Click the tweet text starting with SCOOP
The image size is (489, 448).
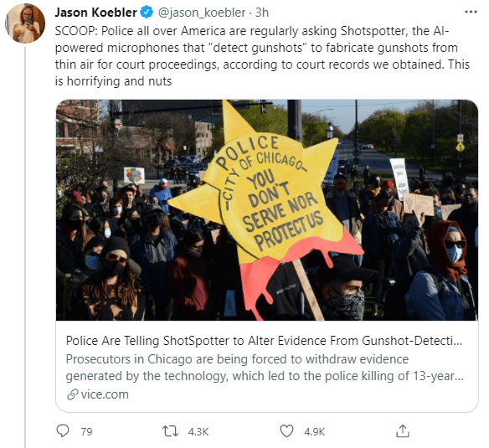[x=262, y=56]
